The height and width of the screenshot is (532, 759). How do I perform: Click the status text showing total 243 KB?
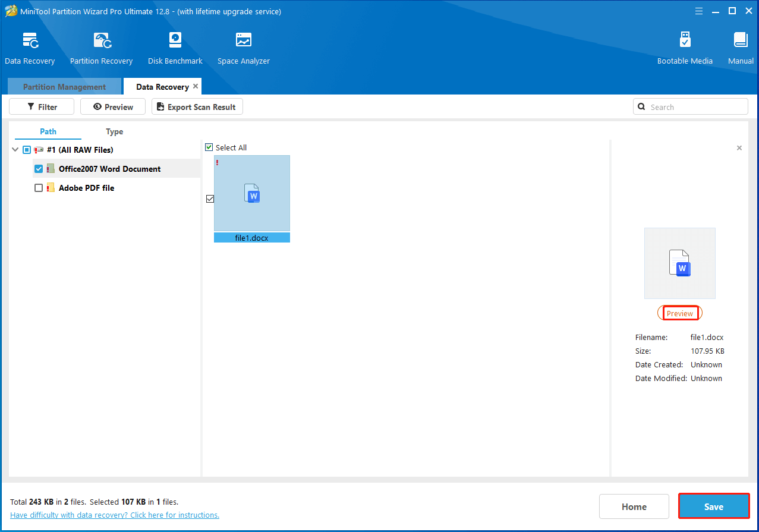(95, 502)
